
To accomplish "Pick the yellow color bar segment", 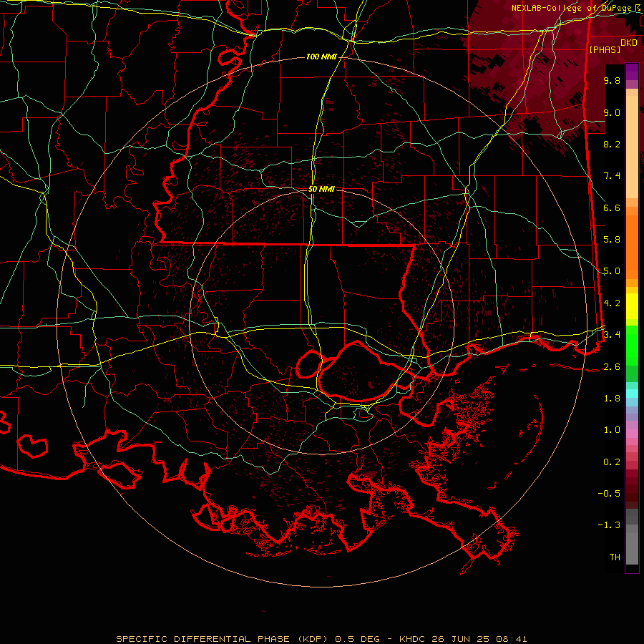I will coord(632,306).
